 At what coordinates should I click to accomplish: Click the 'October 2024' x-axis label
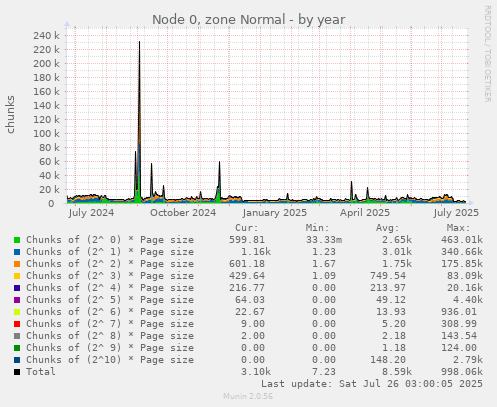[x=183, y=213]
